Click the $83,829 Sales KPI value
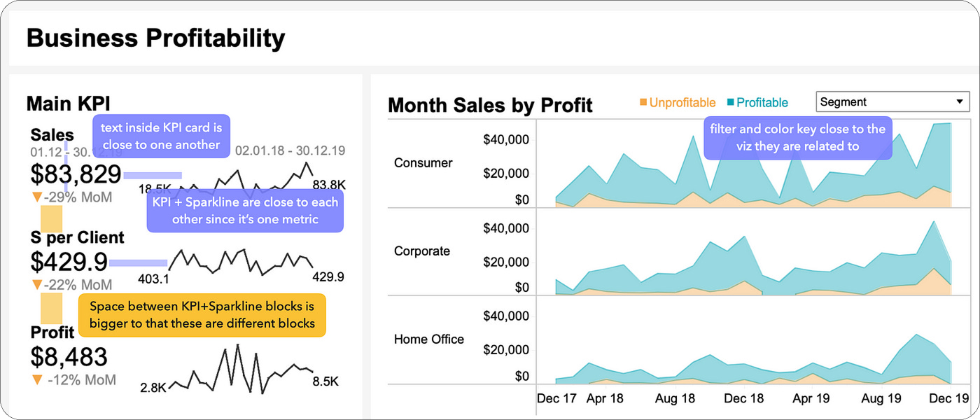 [76, 174]
